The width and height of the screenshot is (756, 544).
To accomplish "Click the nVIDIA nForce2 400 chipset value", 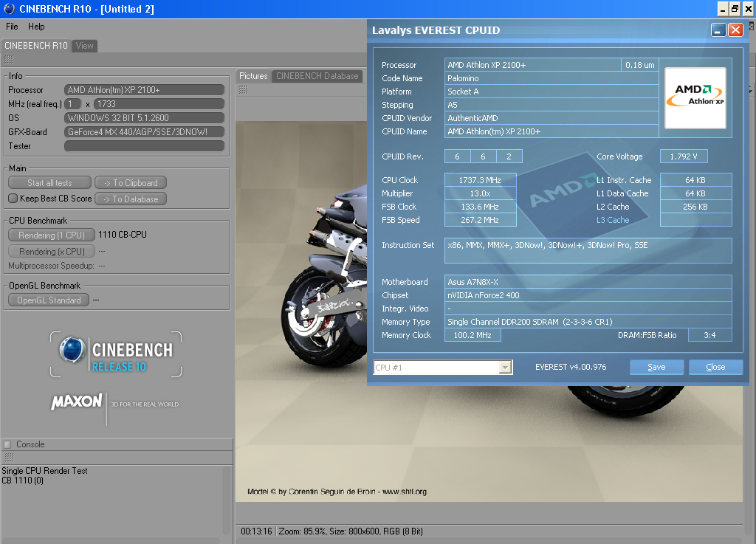I will click(588, 295).
